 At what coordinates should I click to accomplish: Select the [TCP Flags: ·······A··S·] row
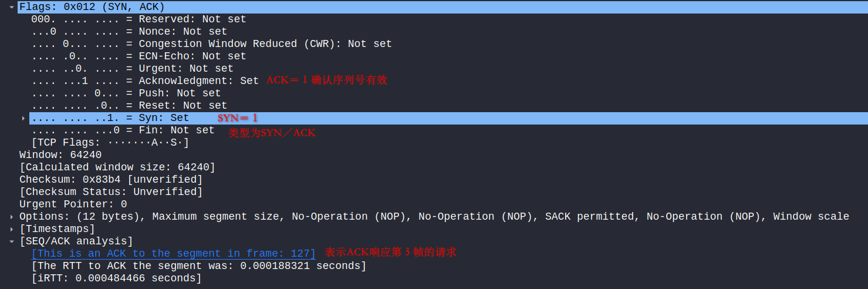point(110,143)
